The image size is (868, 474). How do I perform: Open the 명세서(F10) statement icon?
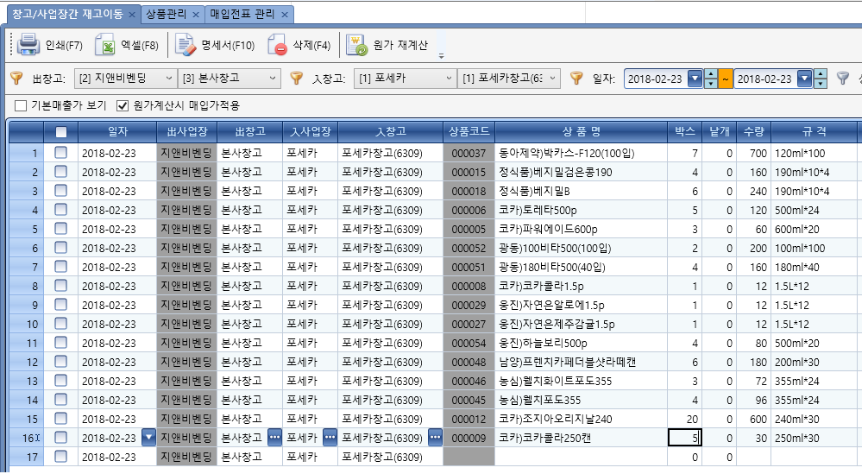[x=186, y=45]
